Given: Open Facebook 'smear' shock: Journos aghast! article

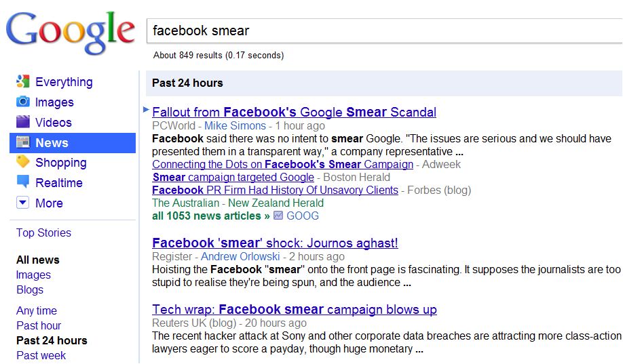Looking at the screenshot, I should (x=275, y=243).
